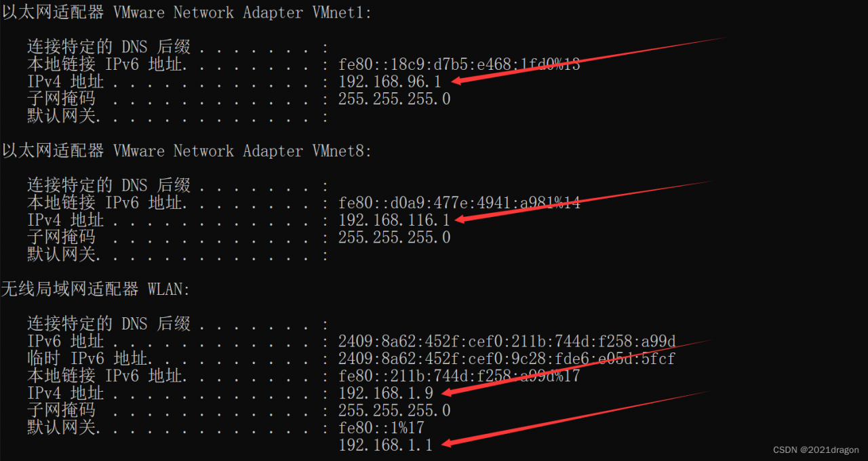This screenshot has height=461, width=868.
Task: Click the VMware Network Adapter VMnet1 heading
Action: 186,13
